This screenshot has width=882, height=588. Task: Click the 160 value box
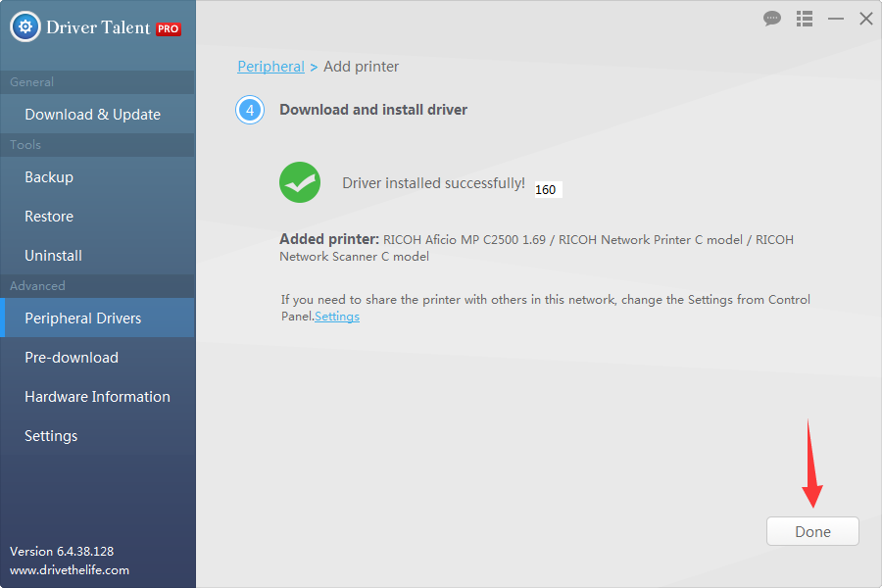(x=548, y=189)
